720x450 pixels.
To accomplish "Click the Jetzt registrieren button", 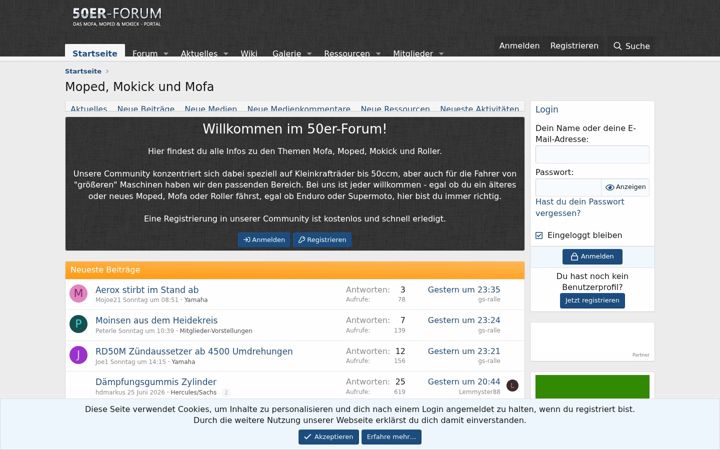I will click(x=592, y=300).
